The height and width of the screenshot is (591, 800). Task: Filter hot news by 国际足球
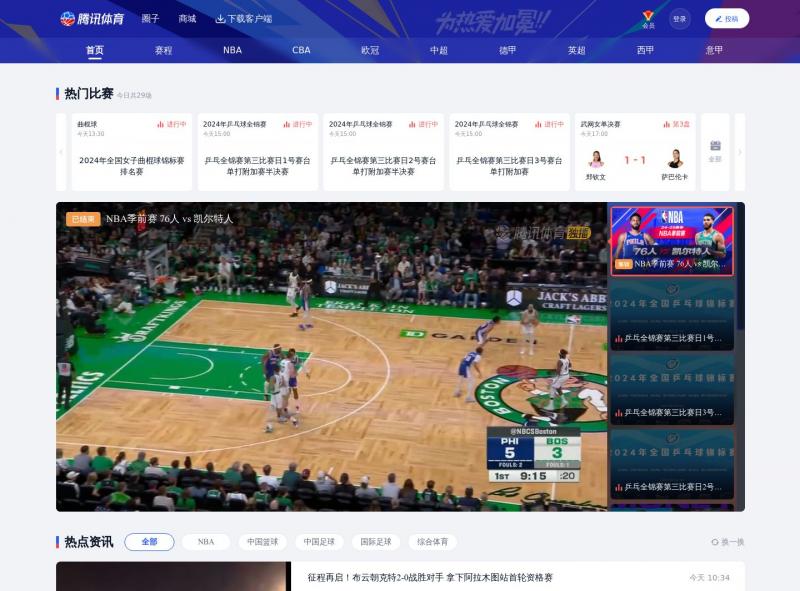(x=376, y=541)
